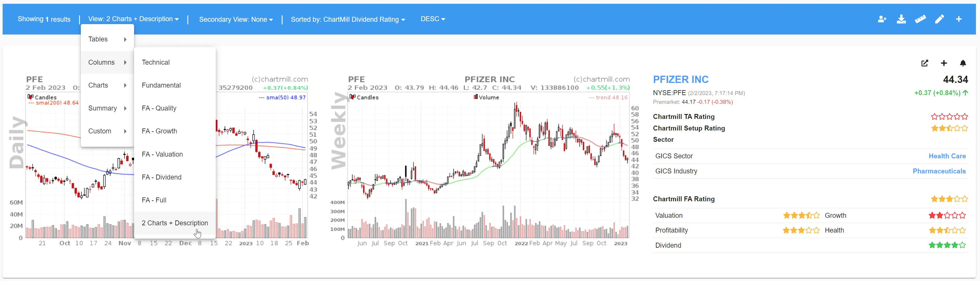Open the Secondary View: None dropdown
This screenshot has width=980, height=281.
(x=236, y=19)
